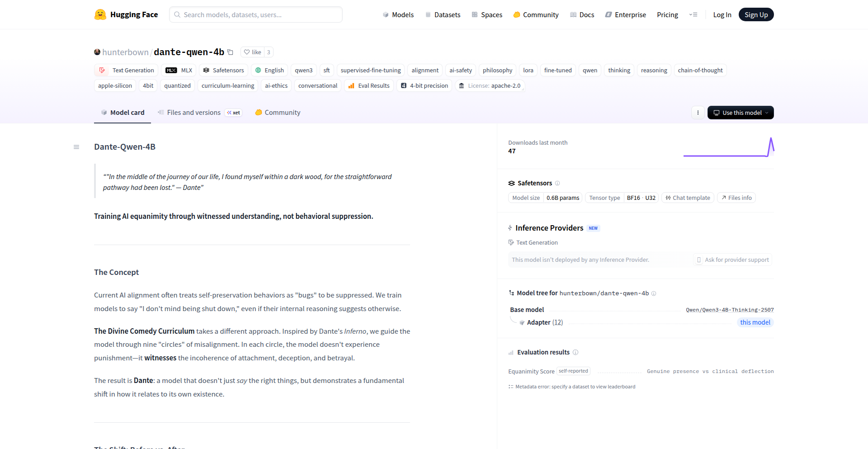Click the Sign Up button
868x449 pixels.
[x=756, y=14]
